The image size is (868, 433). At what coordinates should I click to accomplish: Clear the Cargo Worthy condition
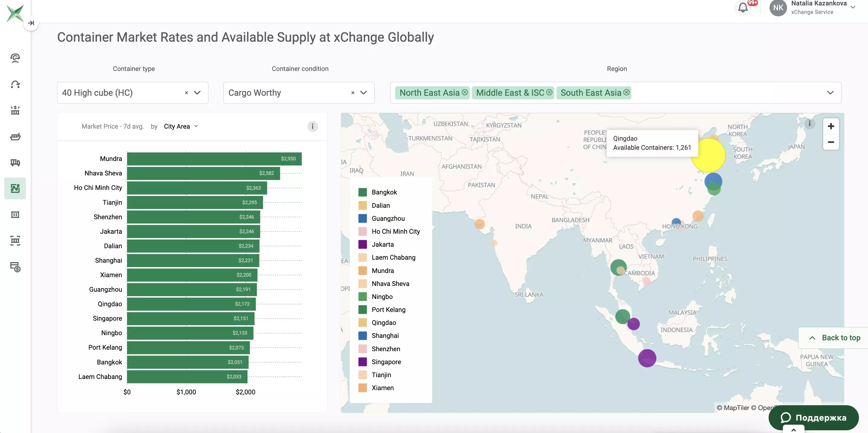coord(353,93)
